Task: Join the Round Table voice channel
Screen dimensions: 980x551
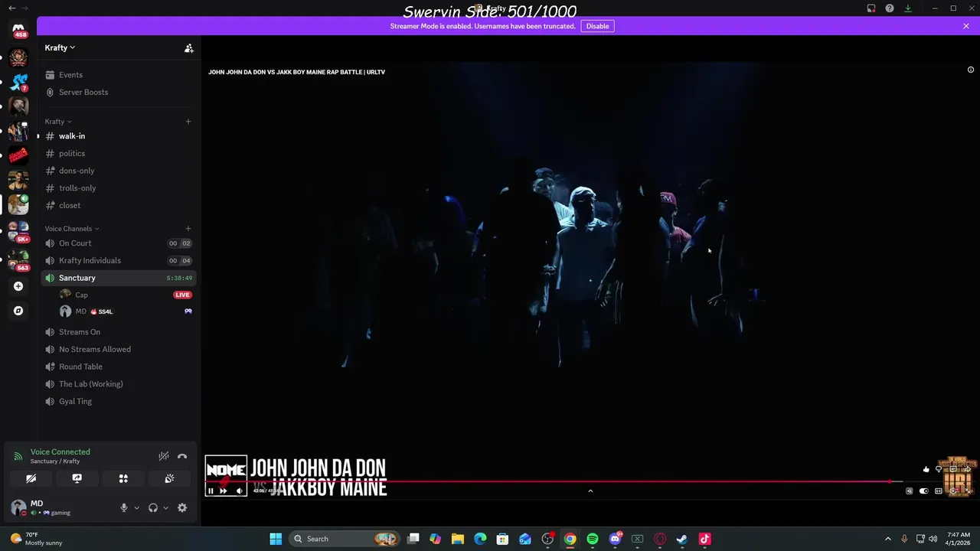Action: 119,367
